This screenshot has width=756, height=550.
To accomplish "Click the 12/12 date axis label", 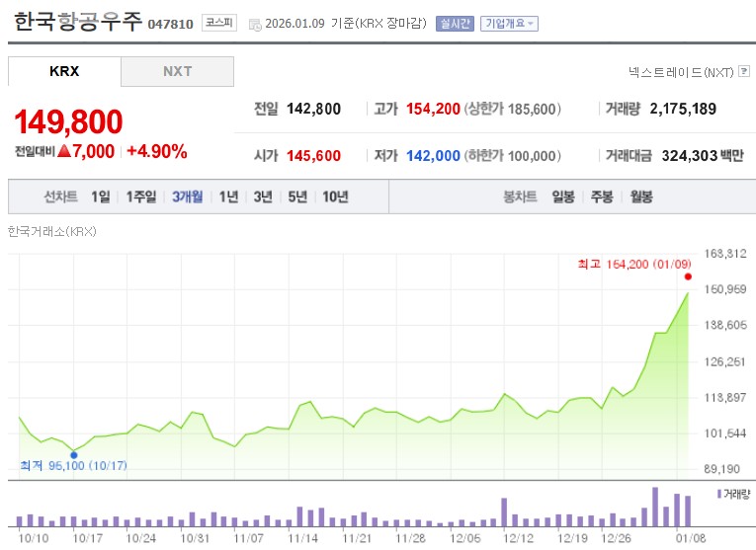I will coord(518,538).
